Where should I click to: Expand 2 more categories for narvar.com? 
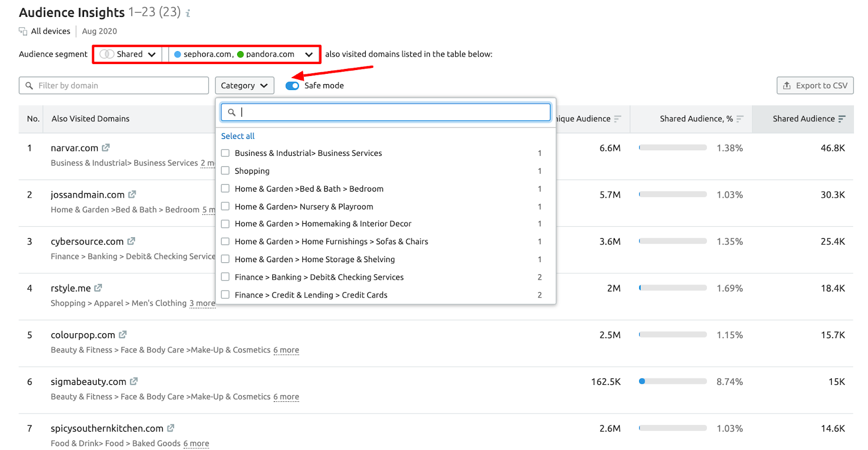(x=208, y=163)
